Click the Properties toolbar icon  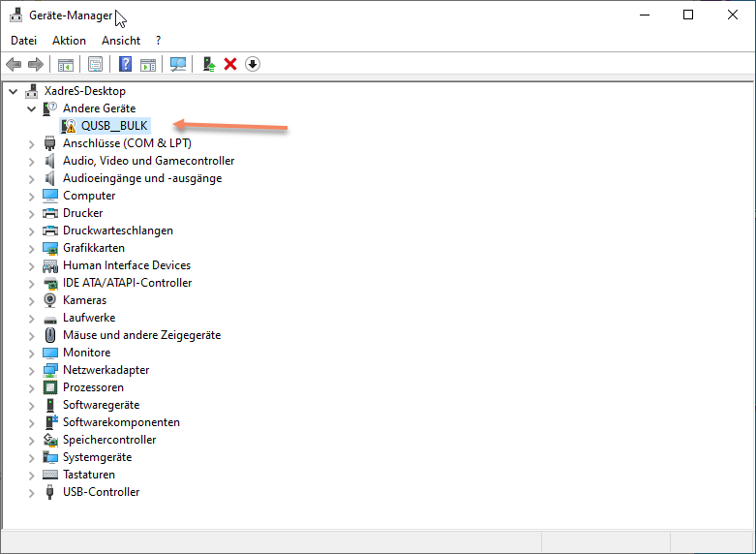pos(95,64)
